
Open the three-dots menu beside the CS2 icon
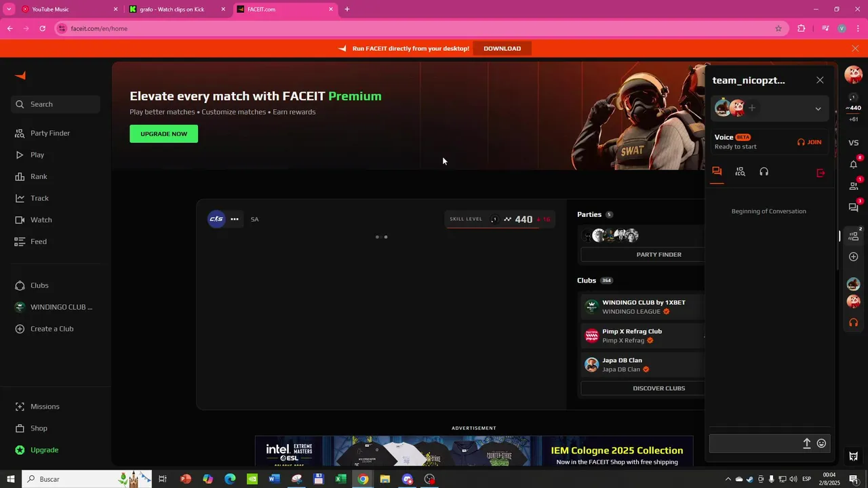coord(235,219)
